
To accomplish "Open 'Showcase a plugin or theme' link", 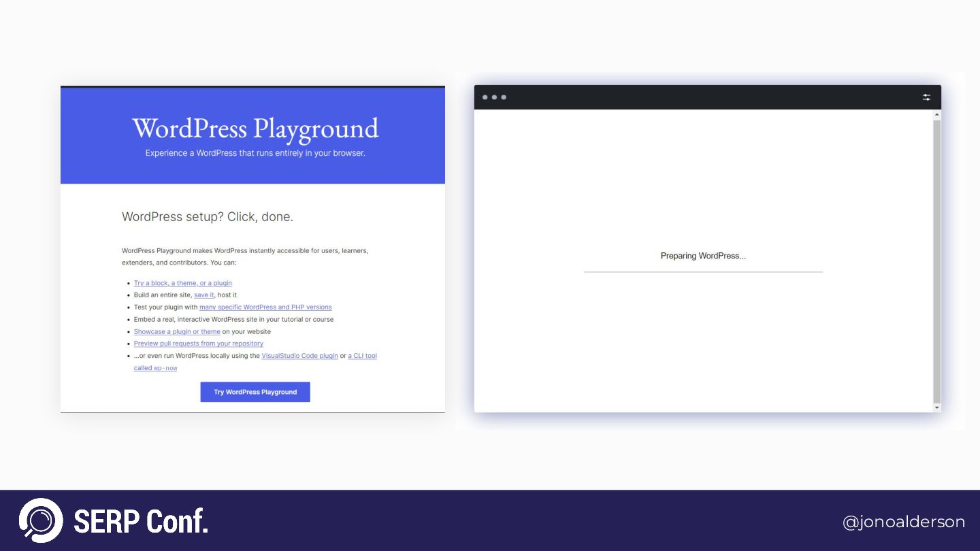I will pyautogui.click(x=177, y=332).
